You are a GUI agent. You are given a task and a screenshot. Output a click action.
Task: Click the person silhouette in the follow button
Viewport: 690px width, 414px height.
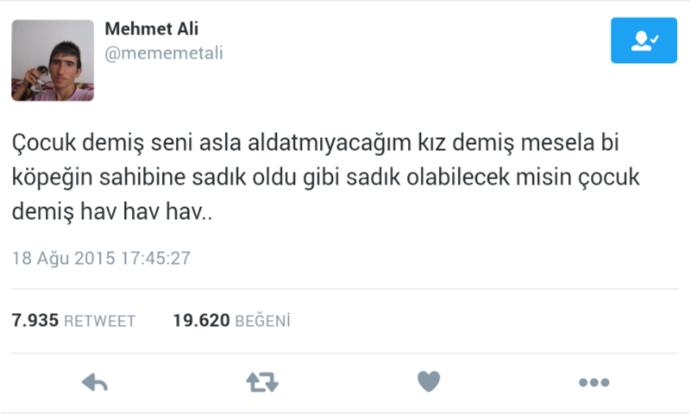[641, 41]
